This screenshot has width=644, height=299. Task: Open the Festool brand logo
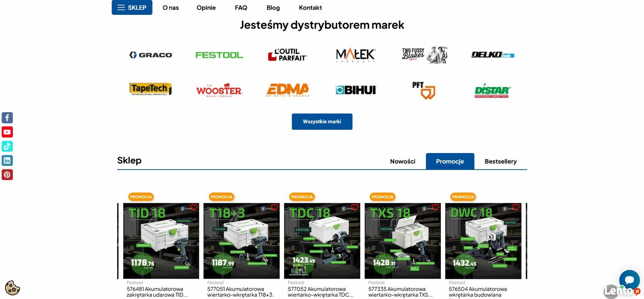[x=219, y=55]
